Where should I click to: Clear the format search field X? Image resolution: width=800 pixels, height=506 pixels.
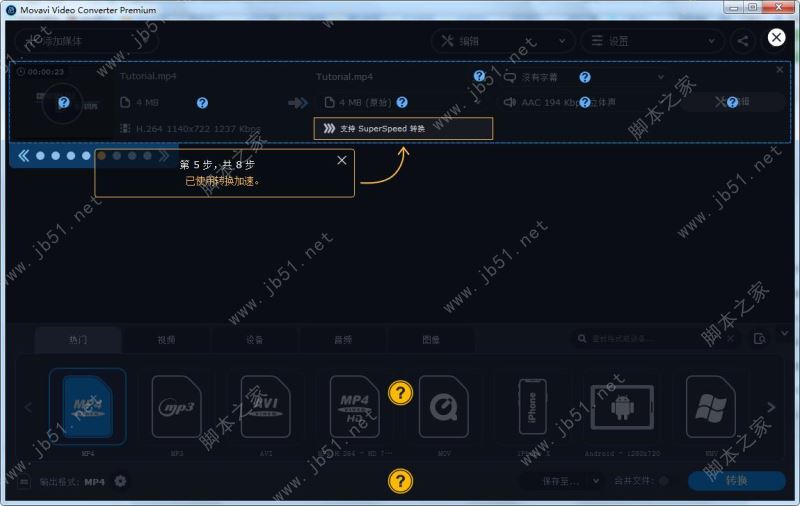pyautogui.click(x=731, y=339)
